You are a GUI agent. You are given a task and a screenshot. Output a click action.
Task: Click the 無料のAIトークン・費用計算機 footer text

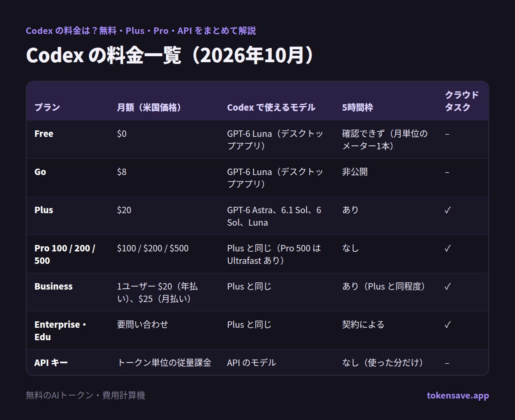[x=85, y=396]
